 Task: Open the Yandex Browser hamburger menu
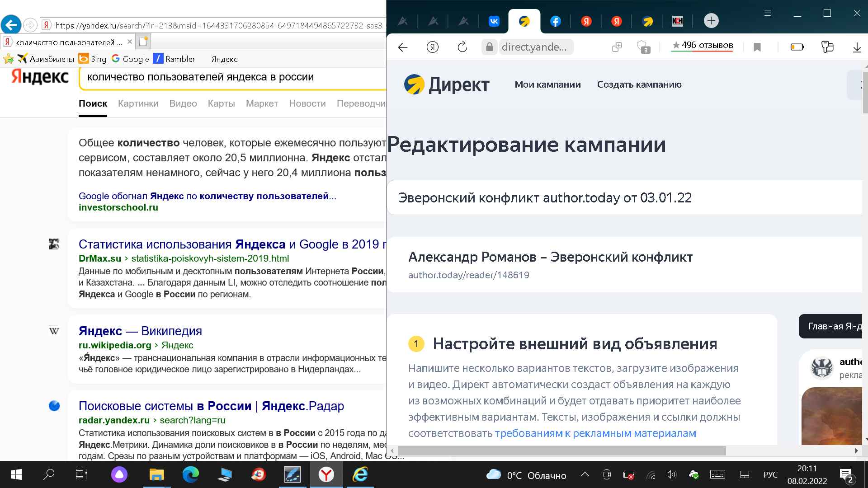tap(768, 13)
